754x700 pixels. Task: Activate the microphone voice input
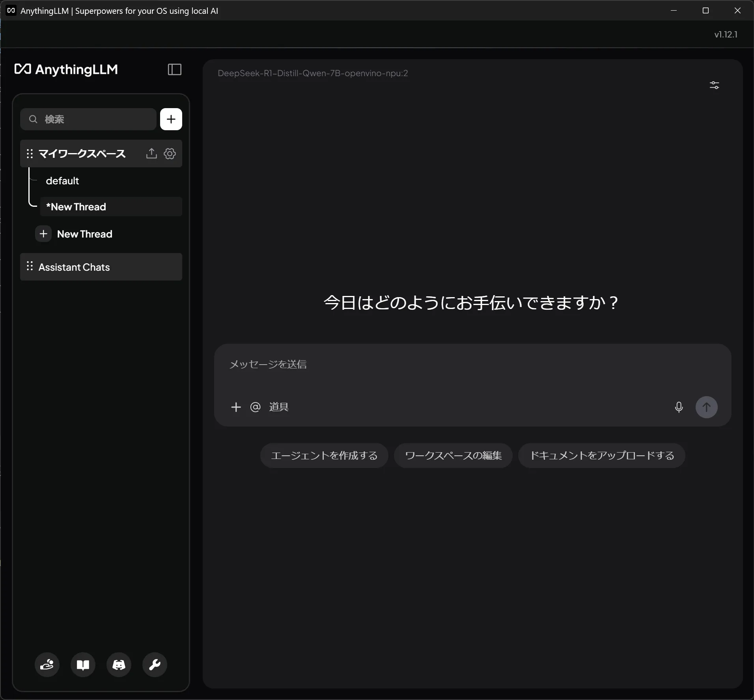679,407
